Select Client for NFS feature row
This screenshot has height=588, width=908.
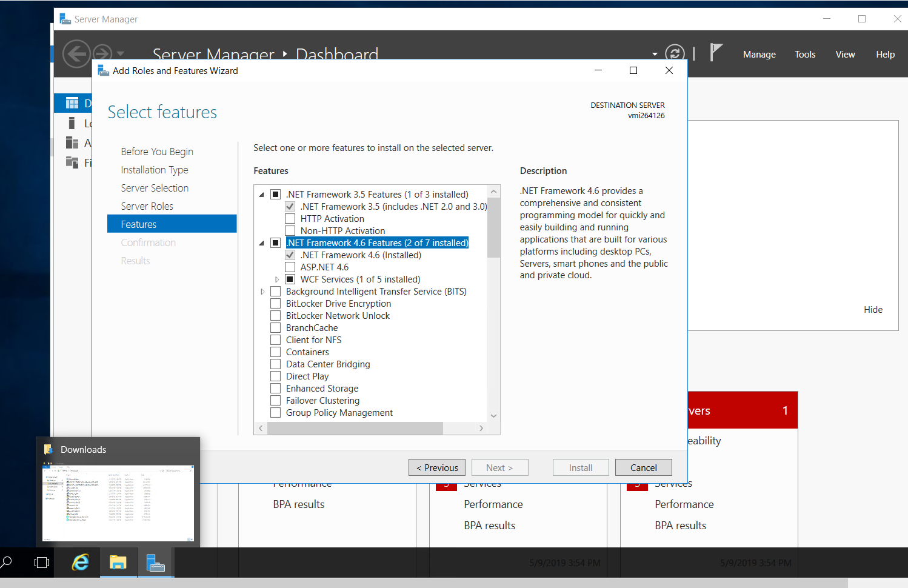coord(313,340)
